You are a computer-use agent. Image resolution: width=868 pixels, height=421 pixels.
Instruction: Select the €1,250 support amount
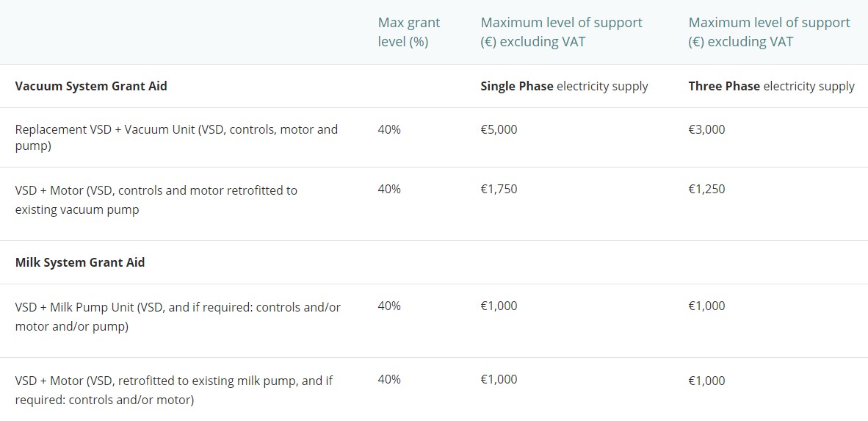coord(706,189)
